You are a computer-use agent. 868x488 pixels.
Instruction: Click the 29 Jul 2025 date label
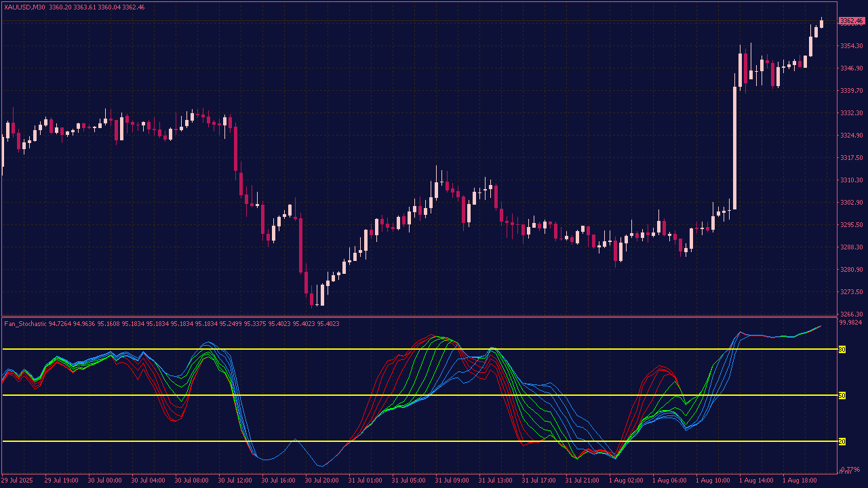pos(18,480)
